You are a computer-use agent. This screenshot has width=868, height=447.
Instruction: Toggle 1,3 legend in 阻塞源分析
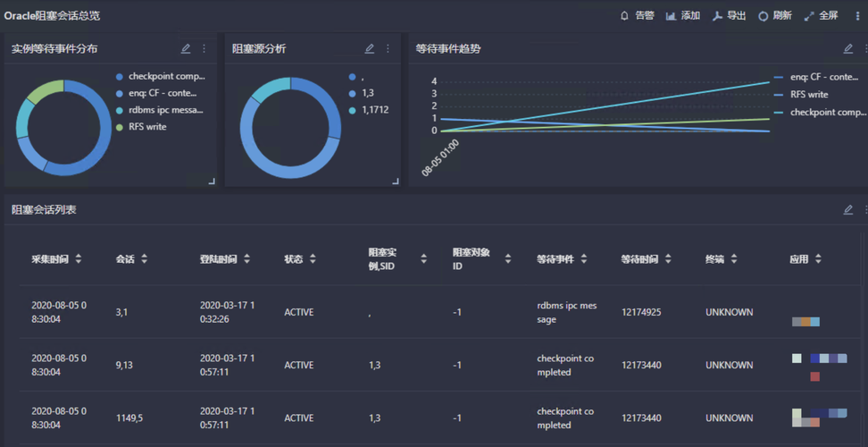[x=361, y=93]
